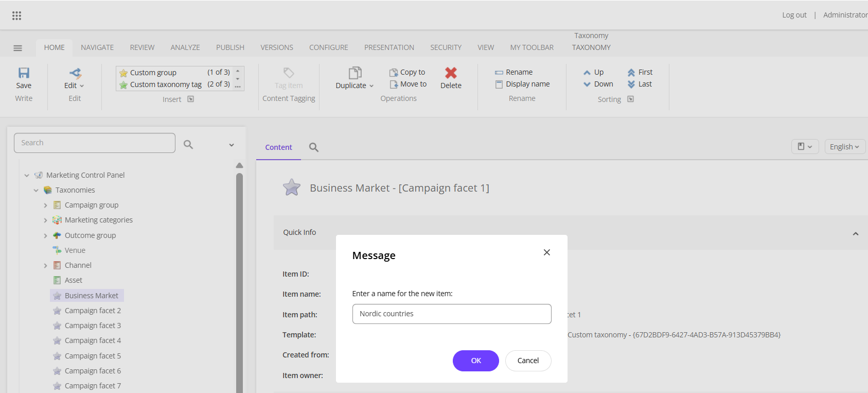Expand the Campaign group node
868x393 pixels.
point(45,206)
